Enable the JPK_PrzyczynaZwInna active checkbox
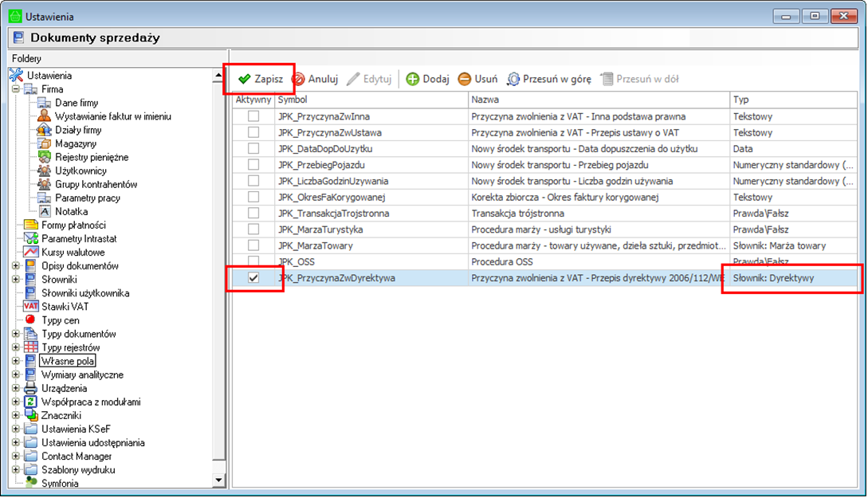 [253, 117]
